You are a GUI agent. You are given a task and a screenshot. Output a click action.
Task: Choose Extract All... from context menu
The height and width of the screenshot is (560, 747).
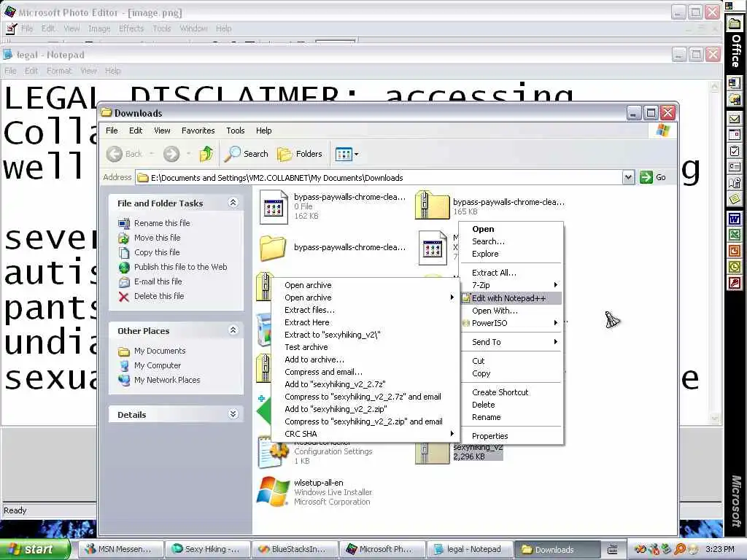pos(511,273)
